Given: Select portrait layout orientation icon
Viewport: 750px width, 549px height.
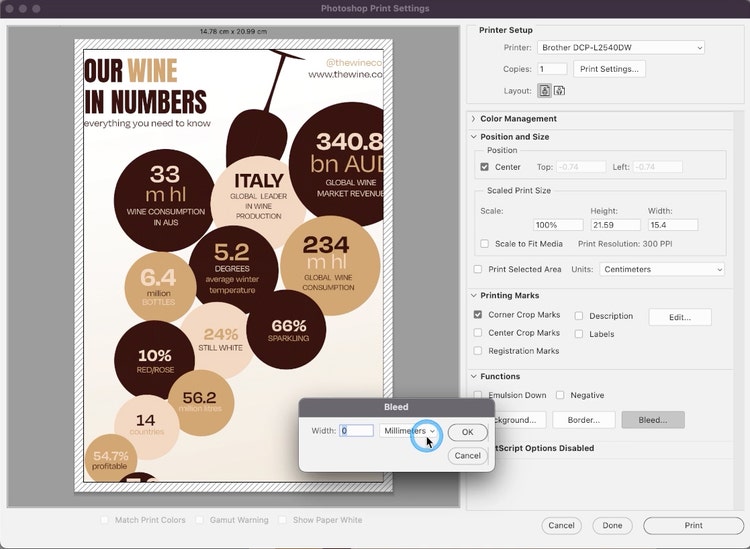Looking at the screenshot, I should [544, 90].
